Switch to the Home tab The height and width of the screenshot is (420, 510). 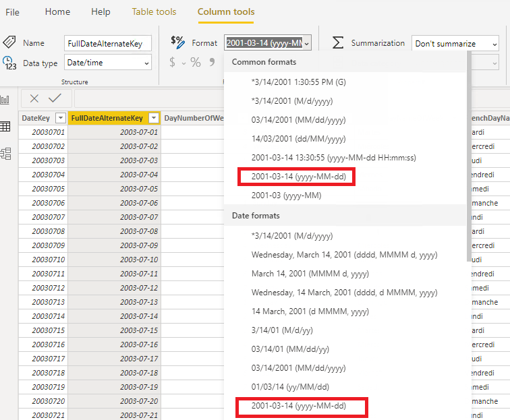coord(57,11)
